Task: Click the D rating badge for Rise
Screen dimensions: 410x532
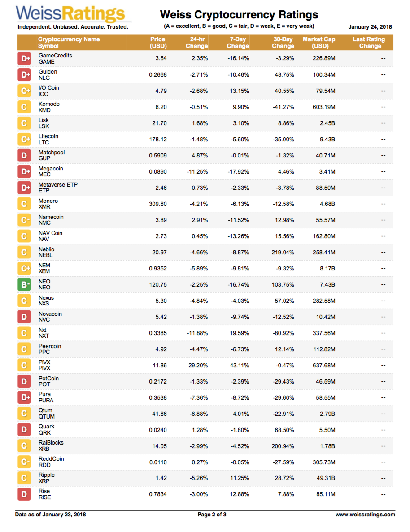Action: [x=24, y=494]
